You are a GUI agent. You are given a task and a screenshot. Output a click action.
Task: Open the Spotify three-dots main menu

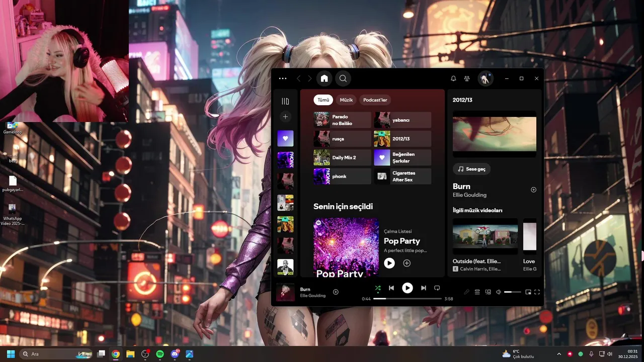[x=282, y=78]
